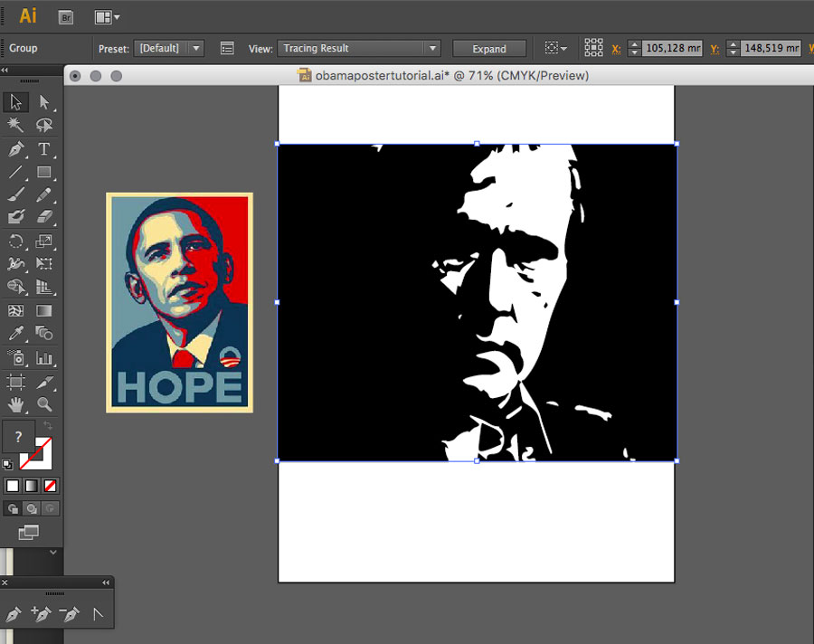The image size is (814, 644).
Task: Select the Pen tool in the main toolbar
Action: point(15,149)
